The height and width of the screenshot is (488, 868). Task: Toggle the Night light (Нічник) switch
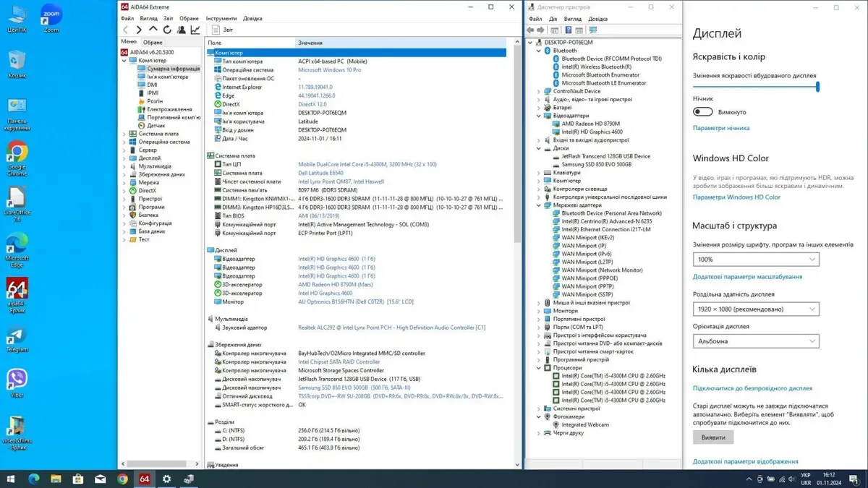click(x=702, y=112)
